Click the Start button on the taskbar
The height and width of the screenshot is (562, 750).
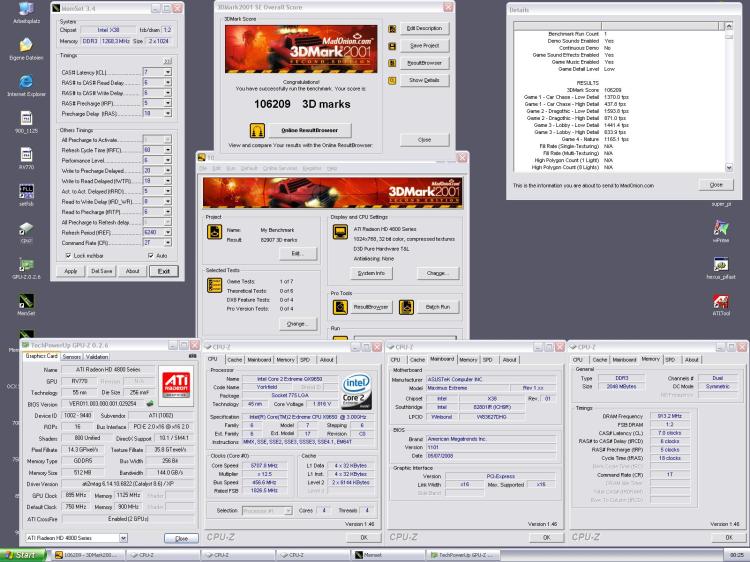[20, 554]
